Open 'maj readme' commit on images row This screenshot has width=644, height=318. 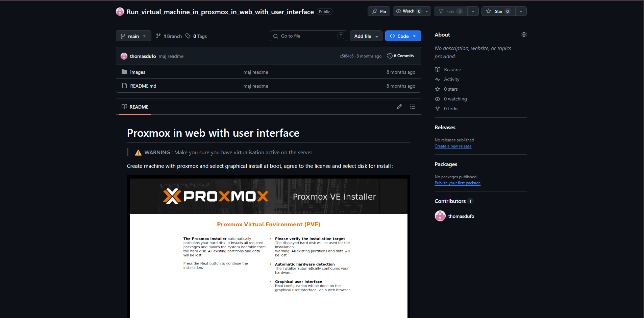click(x=256, y=72)
